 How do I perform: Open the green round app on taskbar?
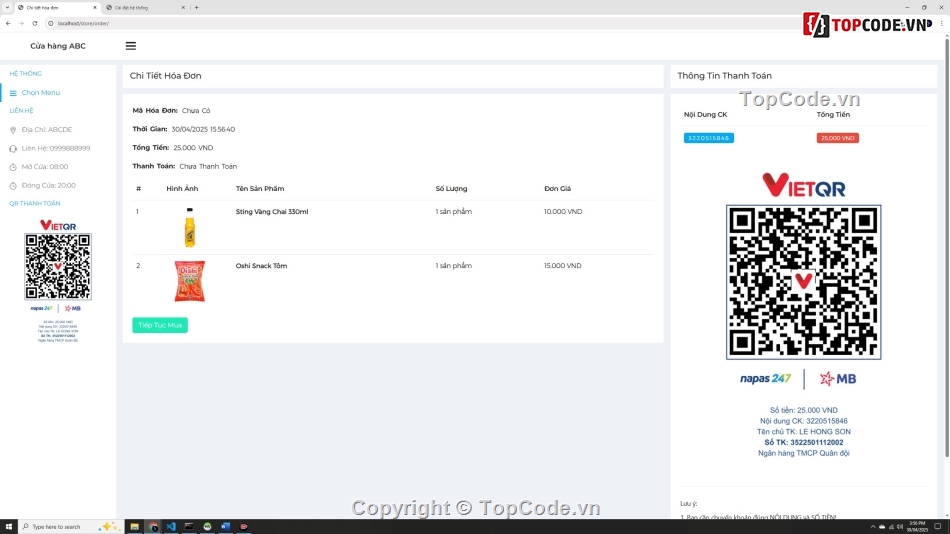(207, 527)
